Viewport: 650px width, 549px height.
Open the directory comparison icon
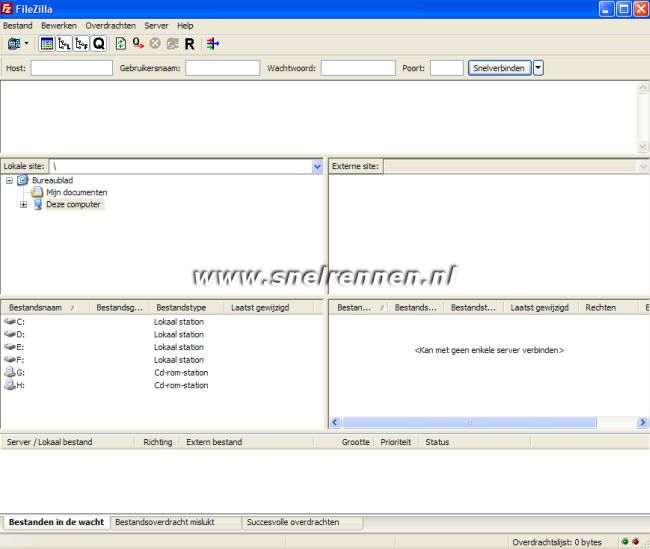coord(213,44)
